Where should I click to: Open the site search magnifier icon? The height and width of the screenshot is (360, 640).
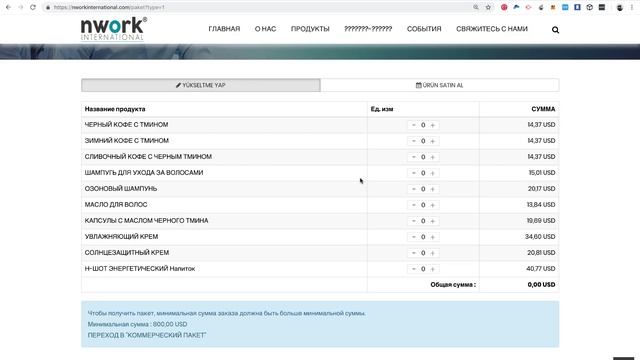[555, 30]
